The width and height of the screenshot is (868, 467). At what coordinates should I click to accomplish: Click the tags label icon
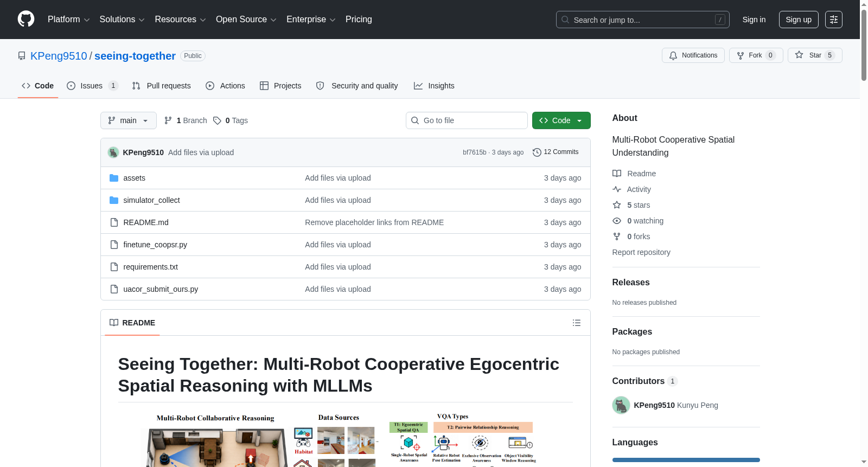[x=217, y=120]
